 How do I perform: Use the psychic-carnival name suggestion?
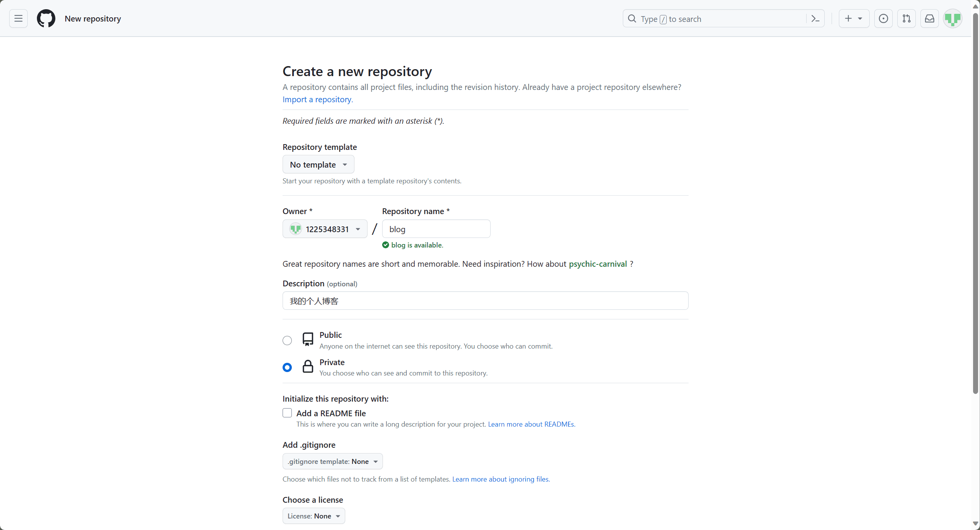(597, 264)
